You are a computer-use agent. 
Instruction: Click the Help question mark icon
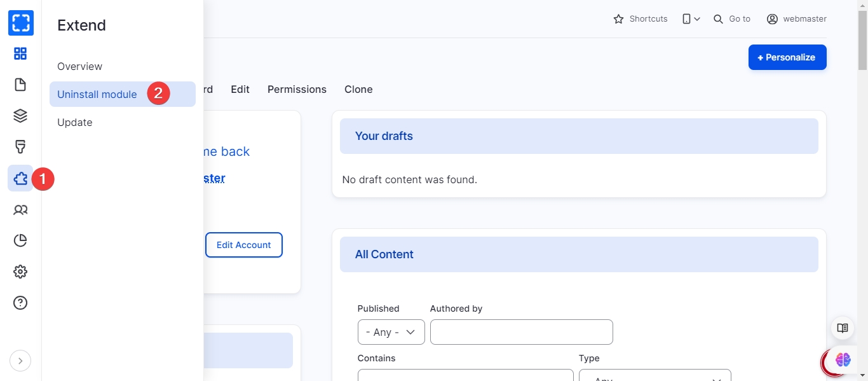click(x=20, y=303)
